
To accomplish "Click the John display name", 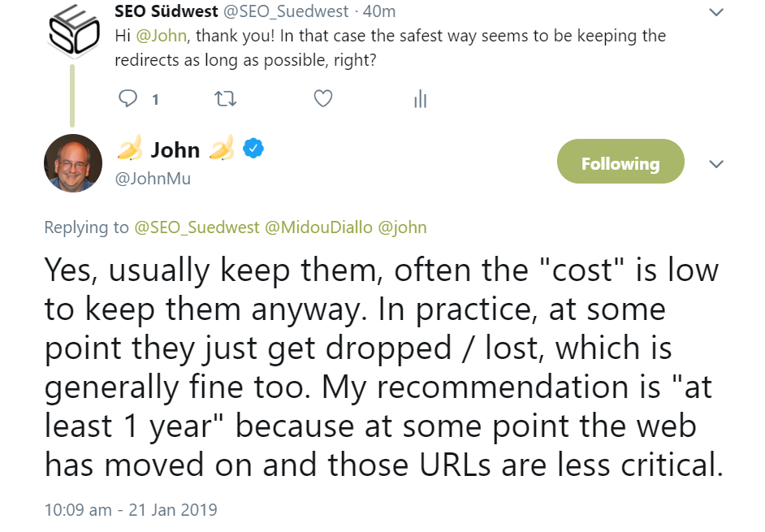I will [x=175, y=149].
